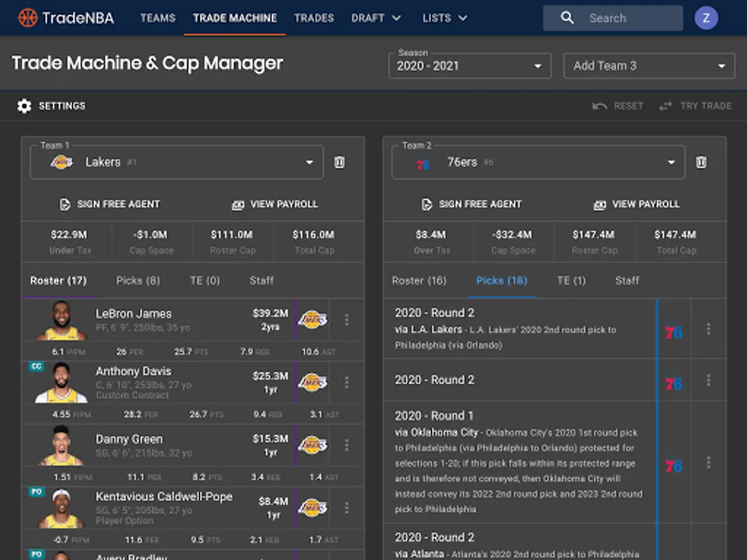Click Danny Green player photo
Viewport: 747px width, 560px height.
(62, 446)
